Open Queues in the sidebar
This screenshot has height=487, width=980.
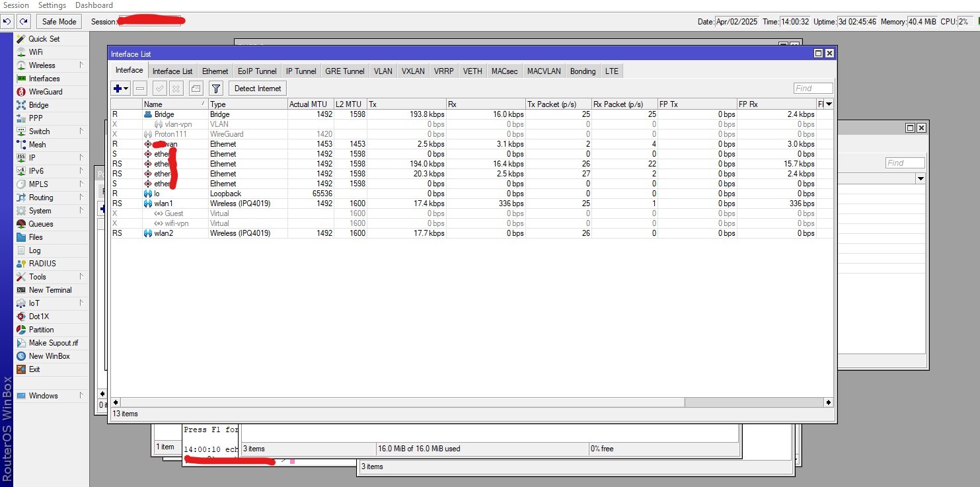pos(41,224)
